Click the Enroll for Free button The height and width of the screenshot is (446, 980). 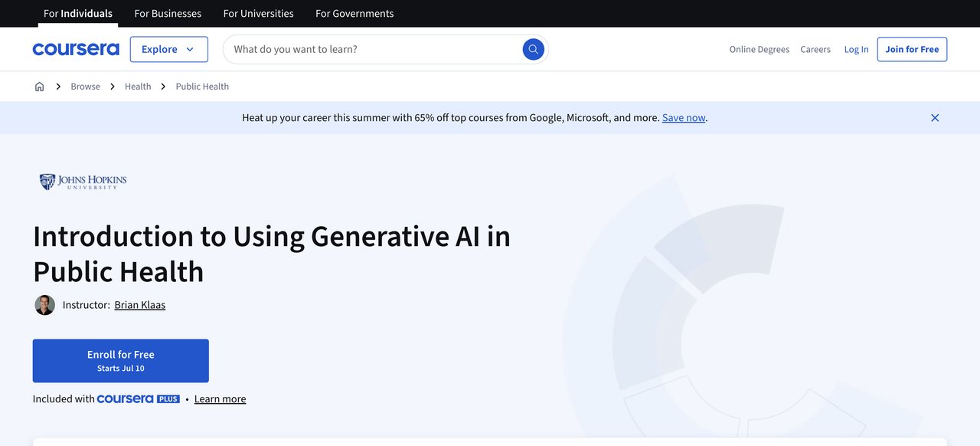point(121,361)
